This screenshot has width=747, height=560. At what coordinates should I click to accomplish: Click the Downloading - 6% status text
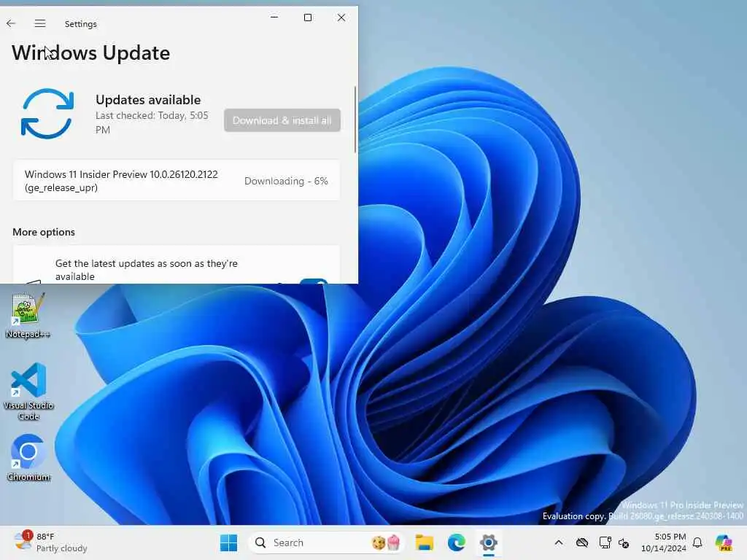(286, 181)
